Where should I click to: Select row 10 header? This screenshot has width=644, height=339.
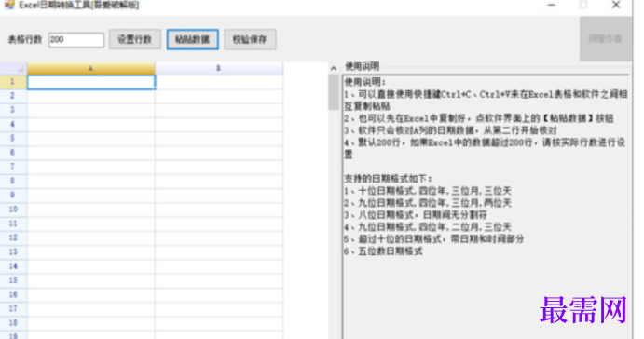[x=13, y=210]
